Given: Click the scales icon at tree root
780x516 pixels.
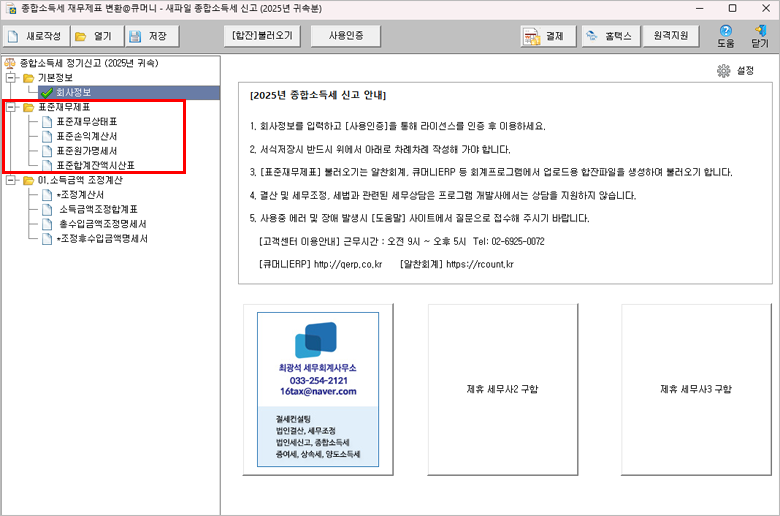Looking at the screenshot, I should click(x=10, y=63).
